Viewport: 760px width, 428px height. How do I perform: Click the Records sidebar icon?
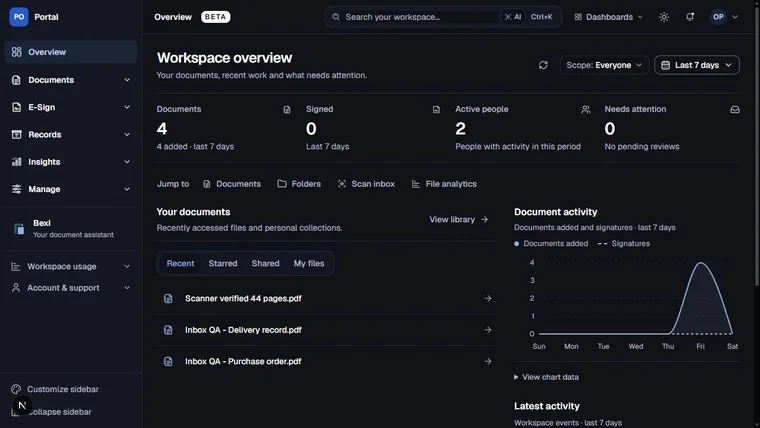[16, 134]
